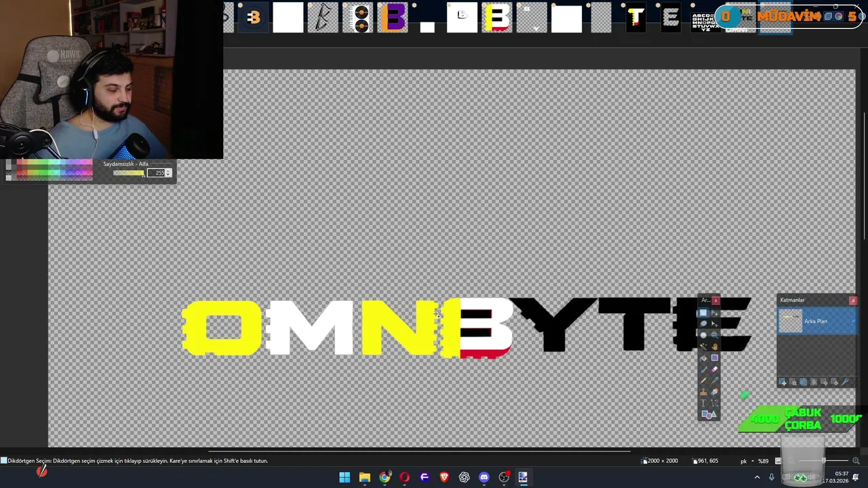Select the Color Picker eyedropper tool
This screenshot has width=868, height=488.
tap(715, 380)
